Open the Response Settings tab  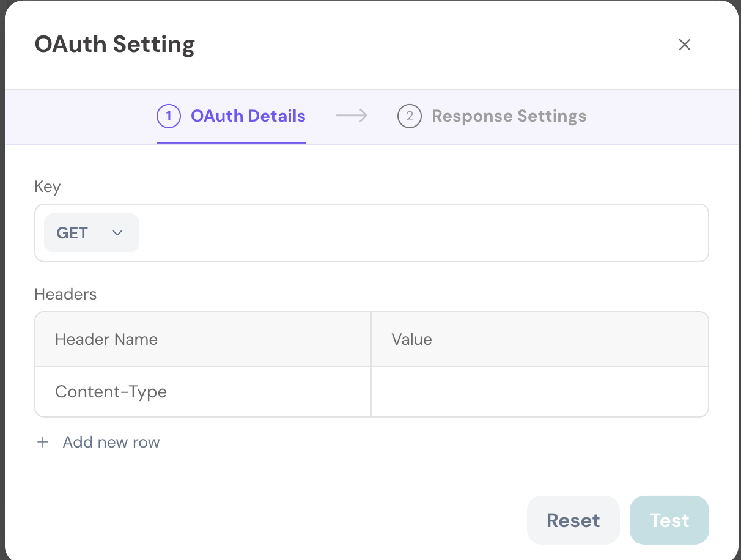(509, 116)
